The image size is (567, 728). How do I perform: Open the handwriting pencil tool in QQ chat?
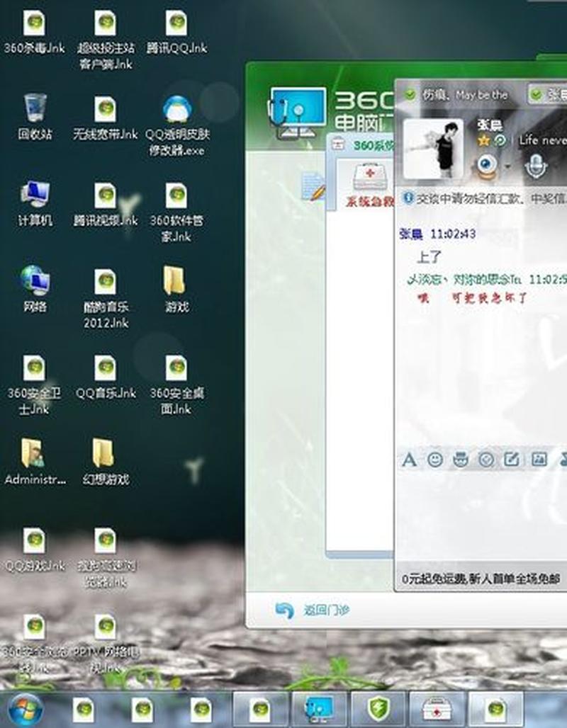pyautogui.click(x=512, y=460)
